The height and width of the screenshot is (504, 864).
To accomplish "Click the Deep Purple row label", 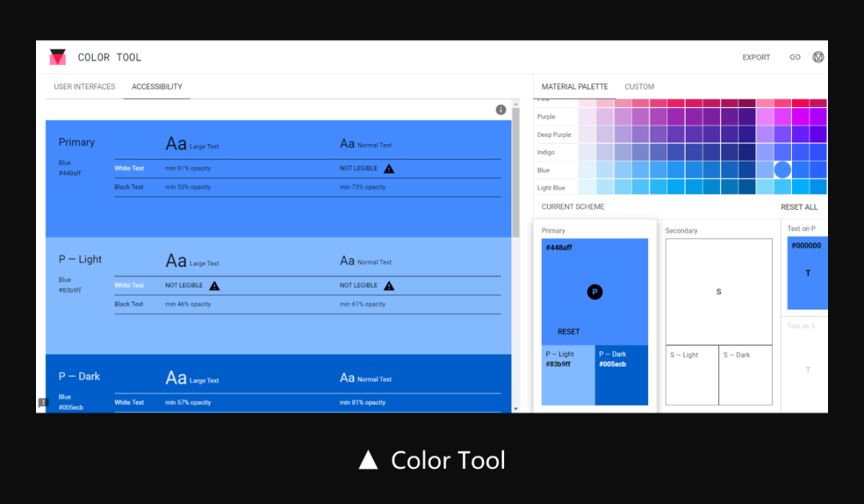I will (554, 134).
